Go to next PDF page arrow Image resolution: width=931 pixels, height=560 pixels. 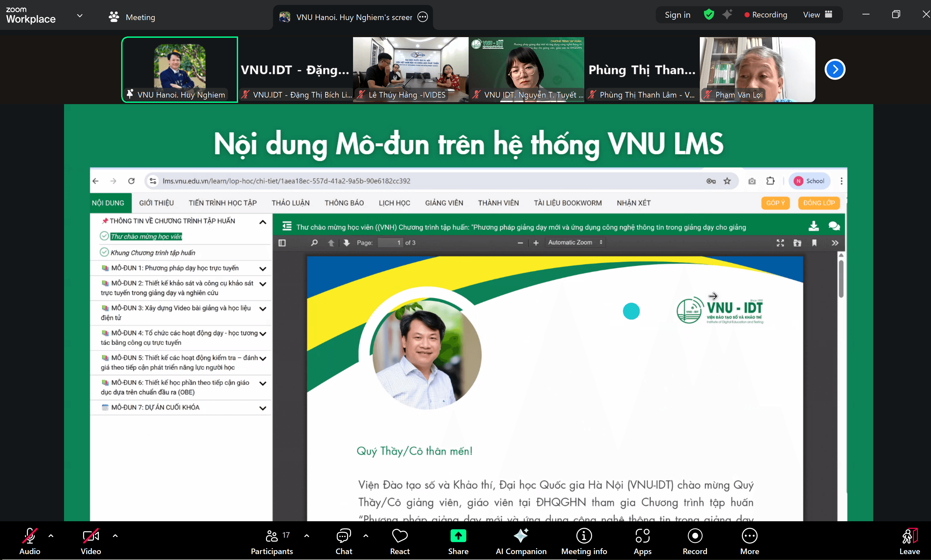click(x=346, y=243)
